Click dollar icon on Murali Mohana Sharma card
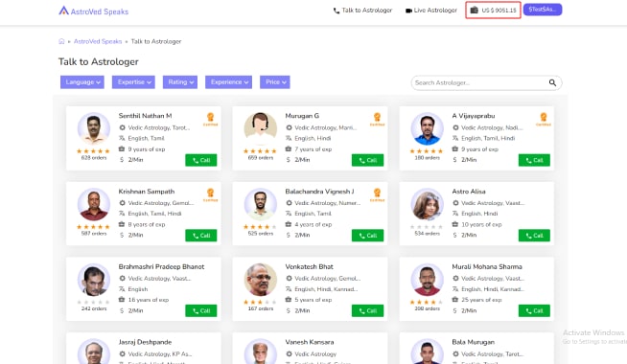This screenshot has height=364, width=627. 455,311
